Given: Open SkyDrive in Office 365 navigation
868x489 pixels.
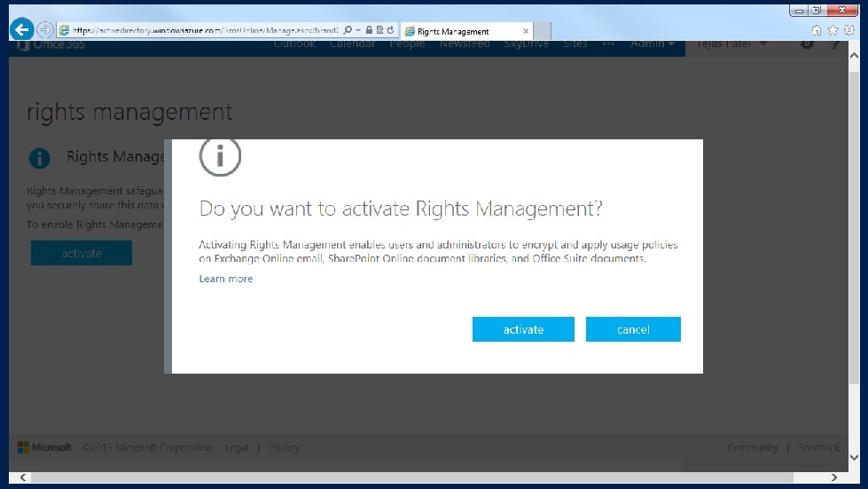Looking at the screenshot, I should tap(527, 44).
